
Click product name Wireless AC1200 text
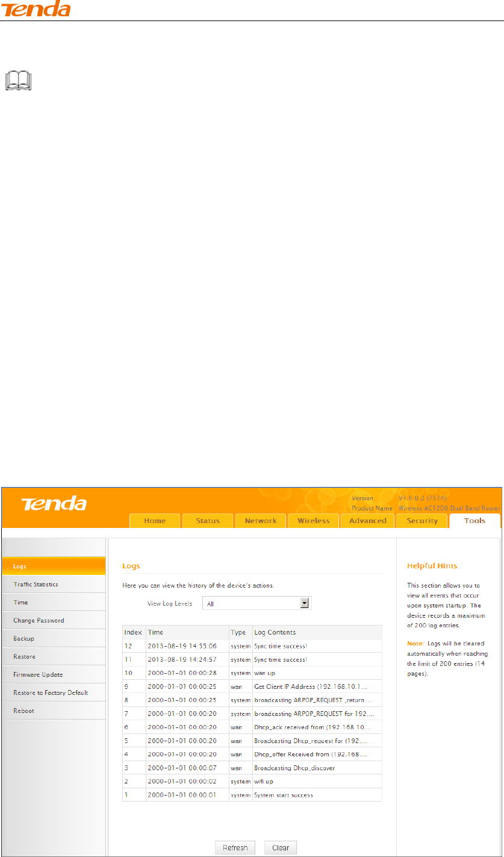[449, 508]
